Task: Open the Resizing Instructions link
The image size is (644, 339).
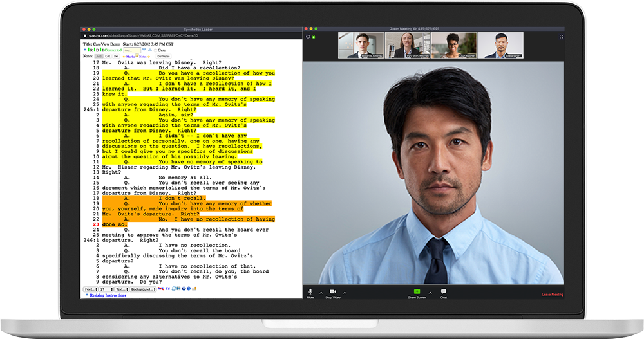Action: click(x=108, y=295)
